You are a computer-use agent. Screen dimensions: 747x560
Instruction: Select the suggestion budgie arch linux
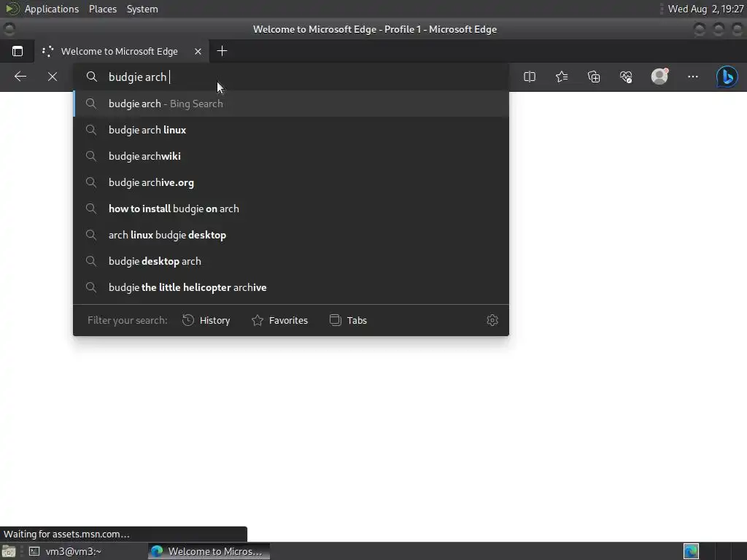pos(291,130)
